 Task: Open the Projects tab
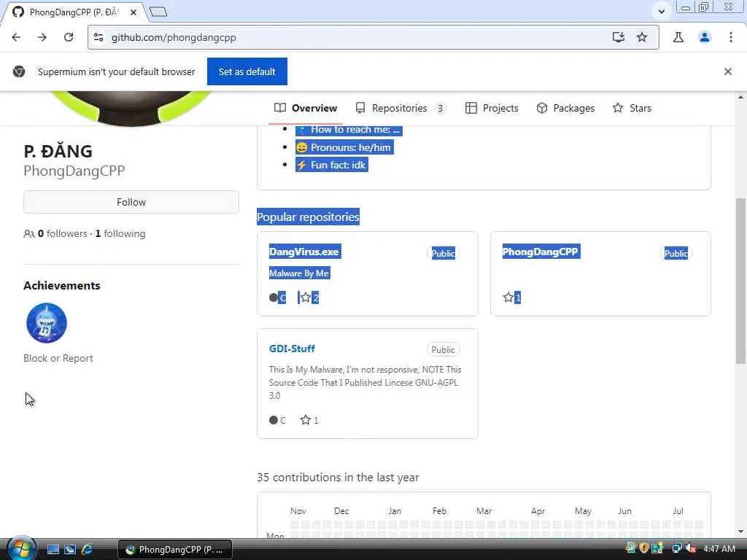[x=492, y=108]
